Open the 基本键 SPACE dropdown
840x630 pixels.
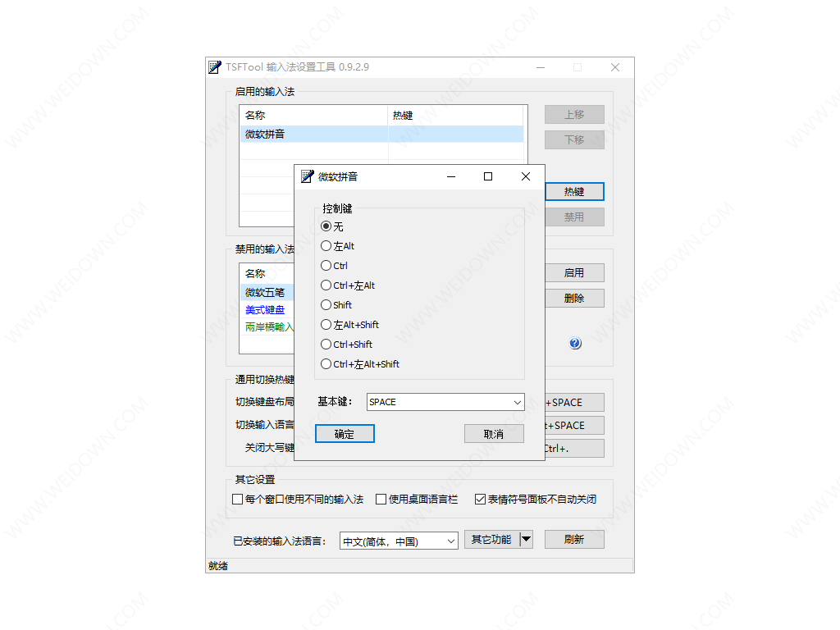[x=445, y=402]
